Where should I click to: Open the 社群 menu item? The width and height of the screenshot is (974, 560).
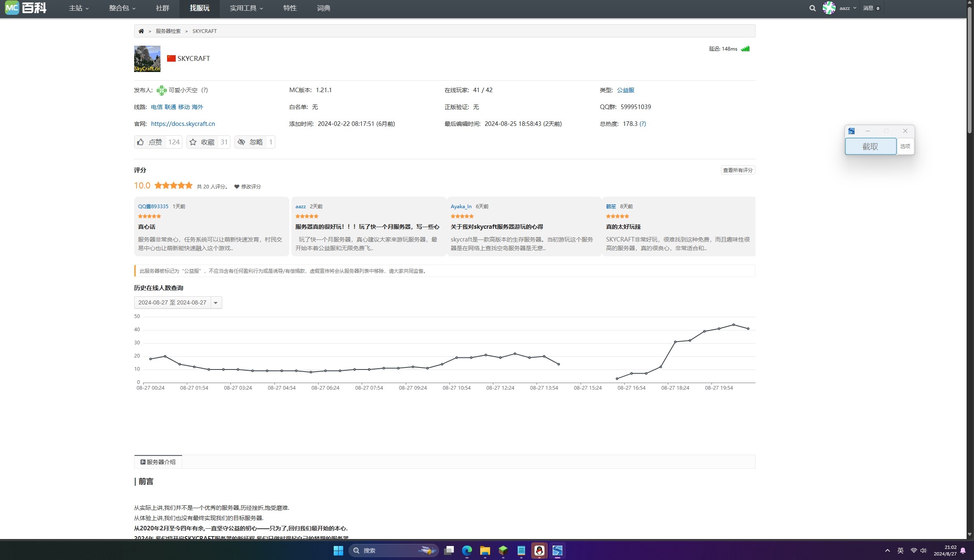coord(163,8)
